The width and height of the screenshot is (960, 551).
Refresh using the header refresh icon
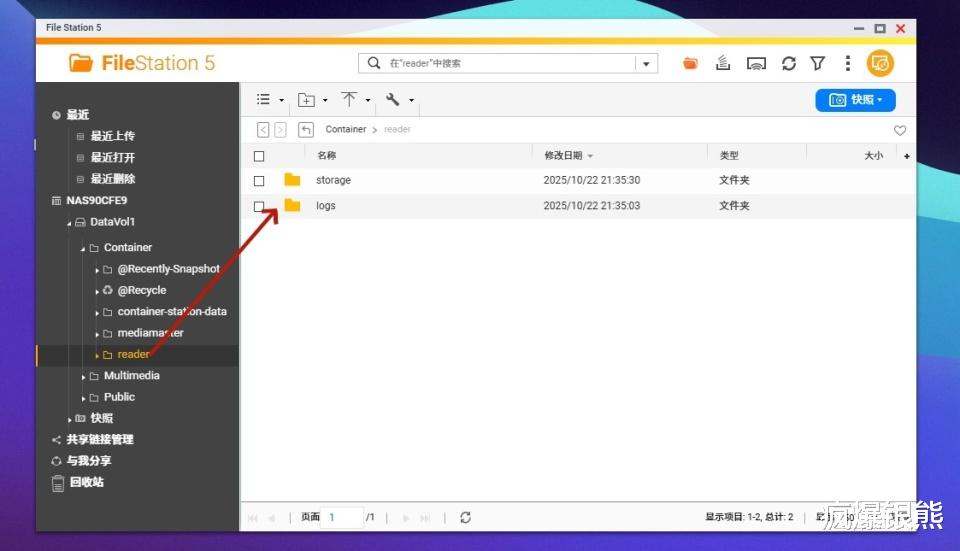(789, 63)
